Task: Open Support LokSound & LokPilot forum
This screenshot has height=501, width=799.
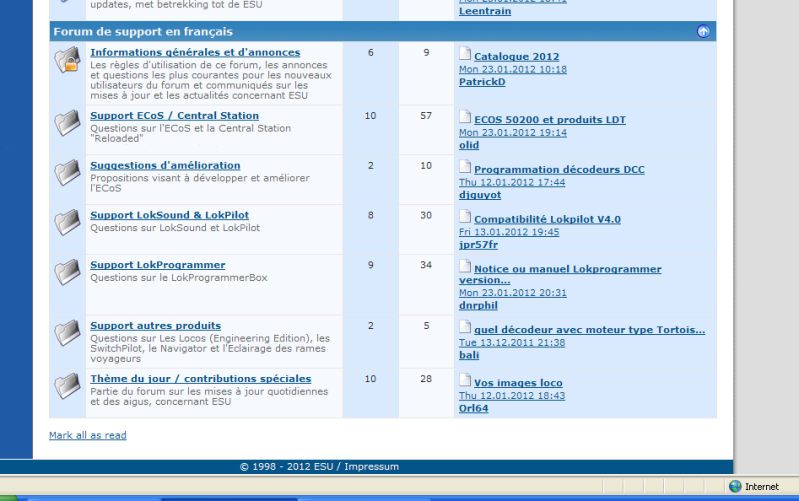Action: pos(170,215)
